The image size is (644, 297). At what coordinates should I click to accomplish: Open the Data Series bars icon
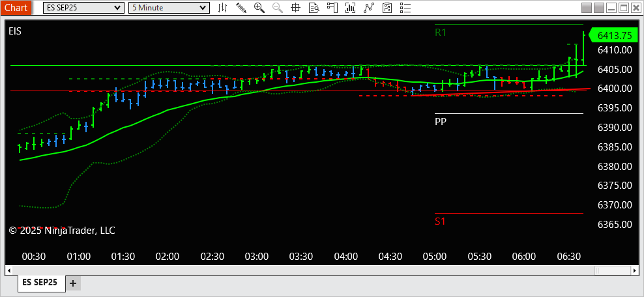350,7
